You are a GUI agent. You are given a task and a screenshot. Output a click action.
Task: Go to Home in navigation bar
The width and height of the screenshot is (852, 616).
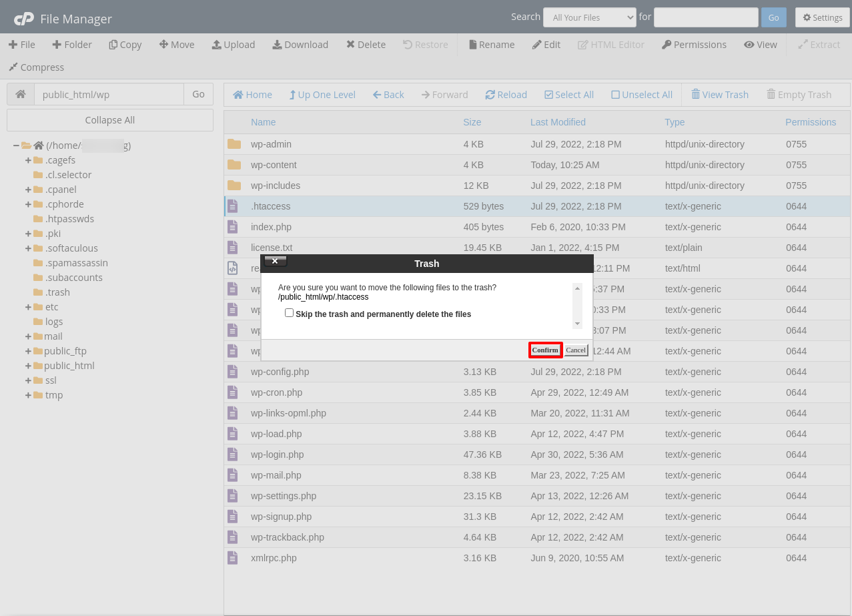click(252, 95)
